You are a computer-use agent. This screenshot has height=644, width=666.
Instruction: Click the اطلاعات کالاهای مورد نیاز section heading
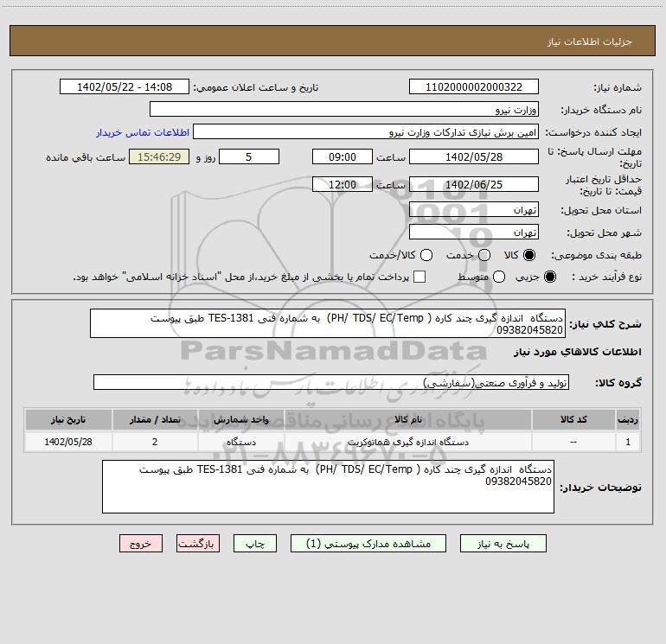click(577, 352)
